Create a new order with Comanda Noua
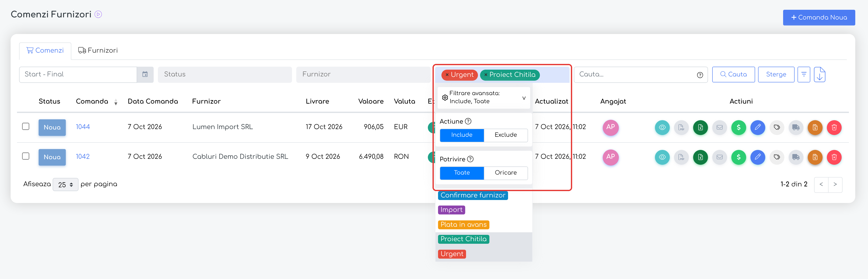The image size is (868, 279). (819, 18)
